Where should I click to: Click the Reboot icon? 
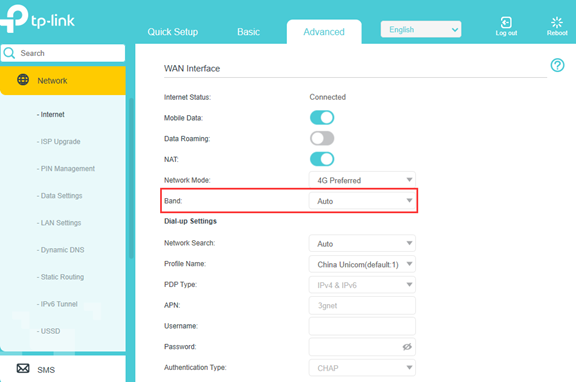(557, 22)
